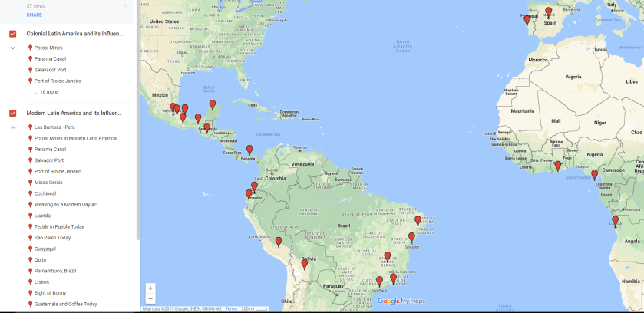The width and height of the screenshot is (644, 313).
Task: Click the northern marker in Ecuador
Action: (x=254, y=186)
